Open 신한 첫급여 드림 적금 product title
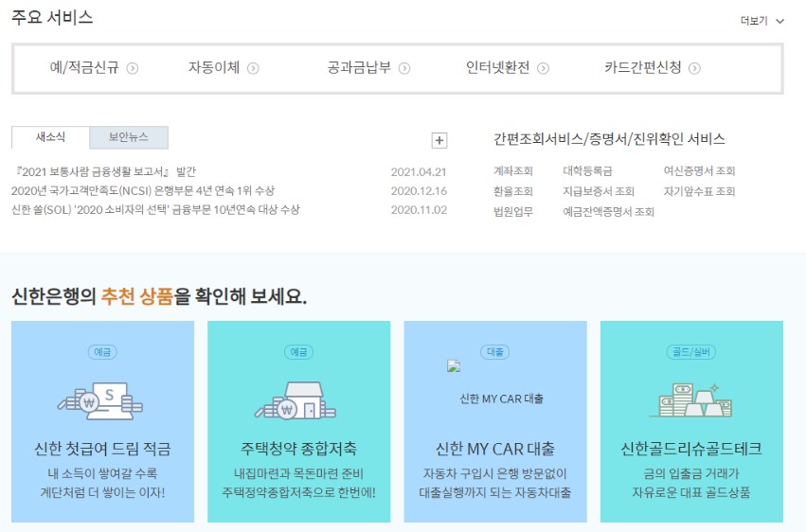806x532 pixels. coord(102,449)
